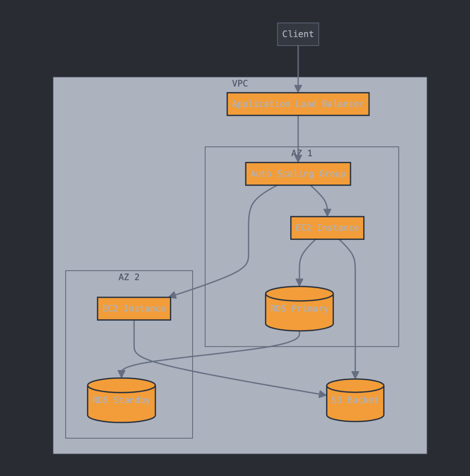Screen dimensions: 470x476
Task: Click arrowhead entering the AZ 1 EC2 Instance
Action: click(327, 212)
